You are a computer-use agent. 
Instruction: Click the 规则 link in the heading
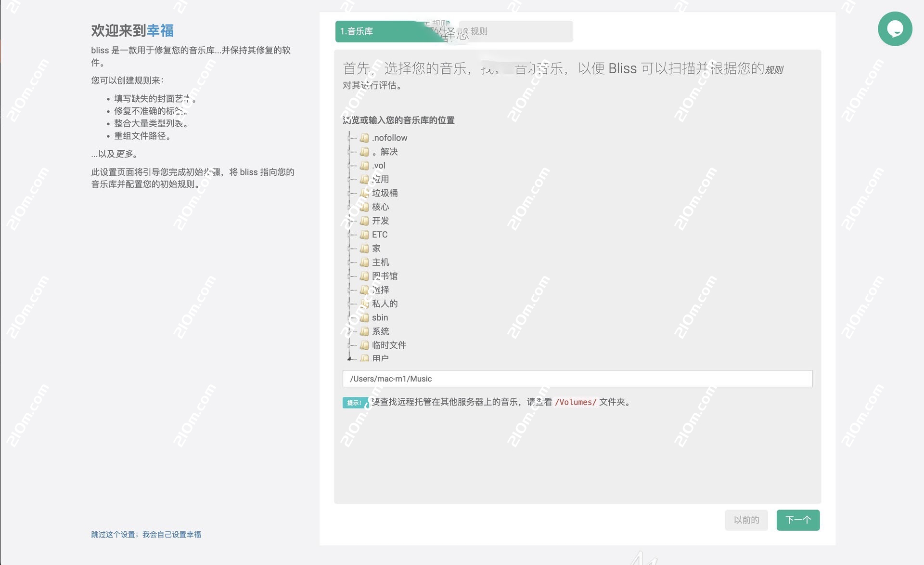click(774, 70)
